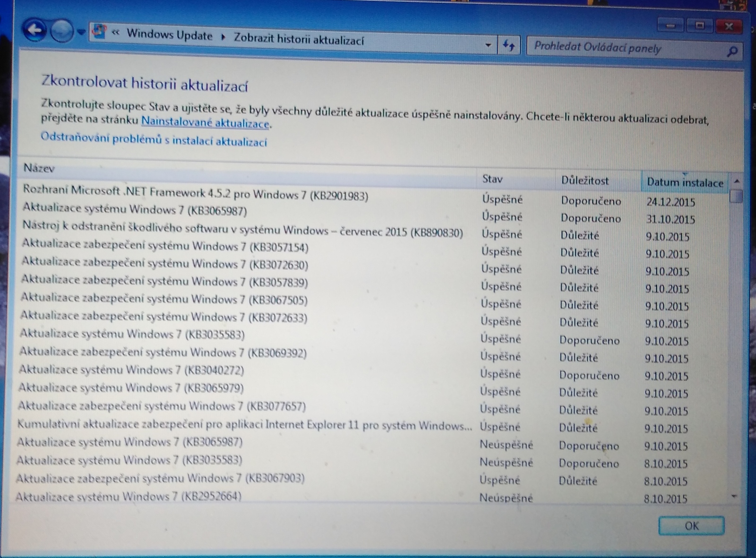The image size is (756, 558).
Task: Click the scrollbar down arrow of the list
Action: click(734, 496)
